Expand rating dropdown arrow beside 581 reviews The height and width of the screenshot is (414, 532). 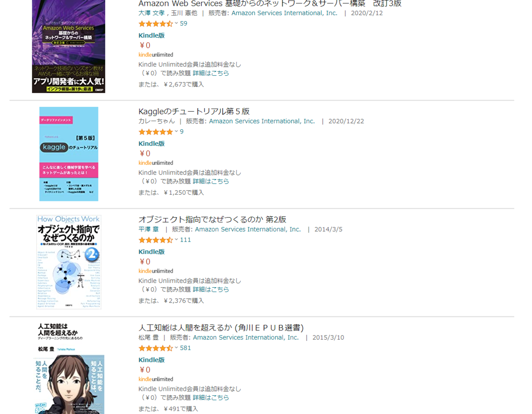(176, 348)
